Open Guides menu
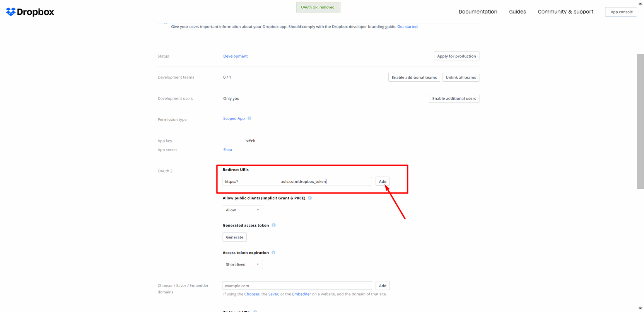 tap(518, 12)
